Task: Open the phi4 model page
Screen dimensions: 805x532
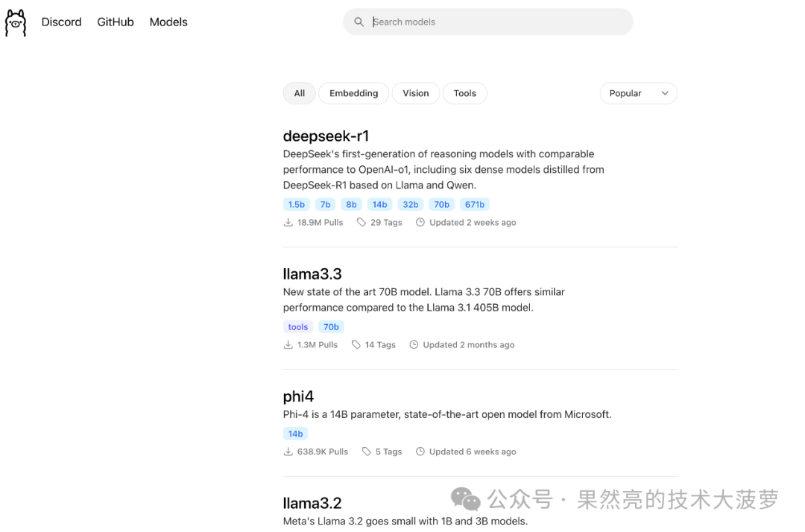Action: click(x=298, y=396)
